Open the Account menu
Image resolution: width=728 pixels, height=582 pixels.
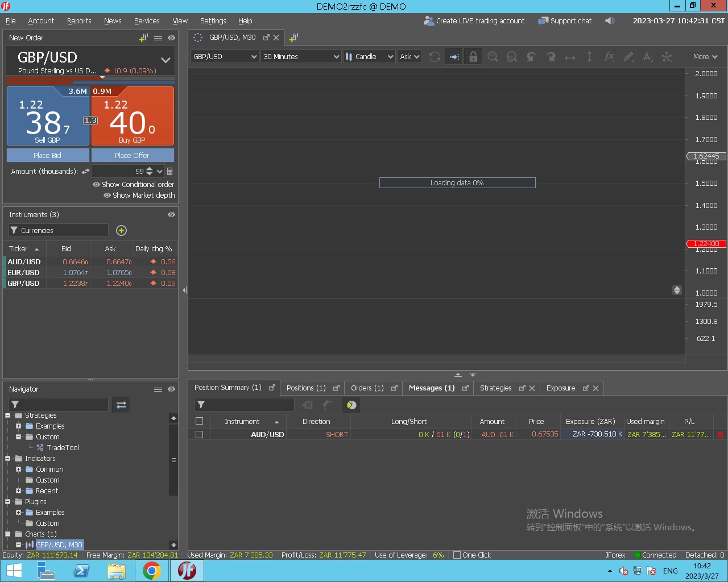point(41,21)
